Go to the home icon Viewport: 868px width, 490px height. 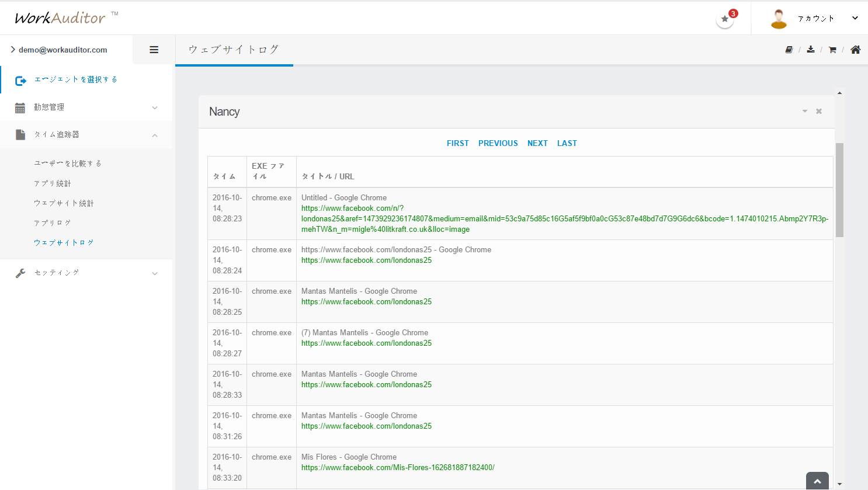click(855, 50)
